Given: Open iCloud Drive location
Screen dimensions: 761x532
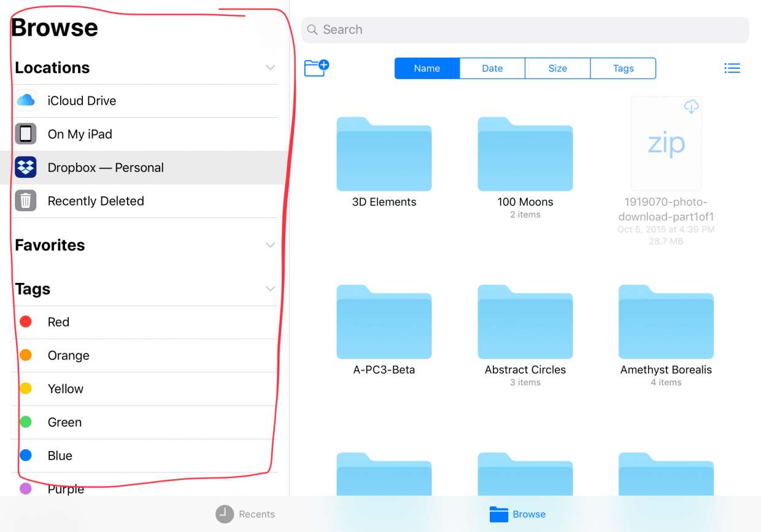Looking at the screenshot, I should click(82, 101).
